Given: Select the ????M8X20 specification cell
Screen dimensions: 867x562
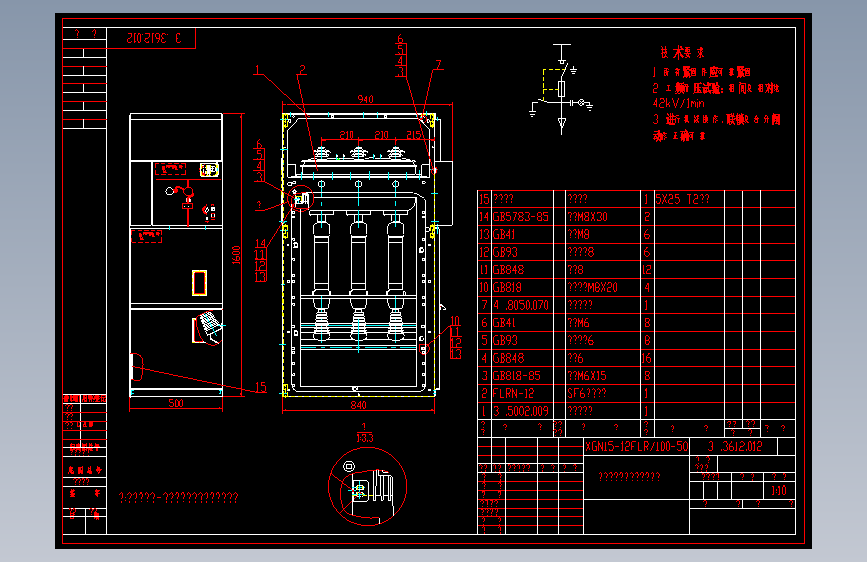Looking at the screenshot, I should coord(592,288).
